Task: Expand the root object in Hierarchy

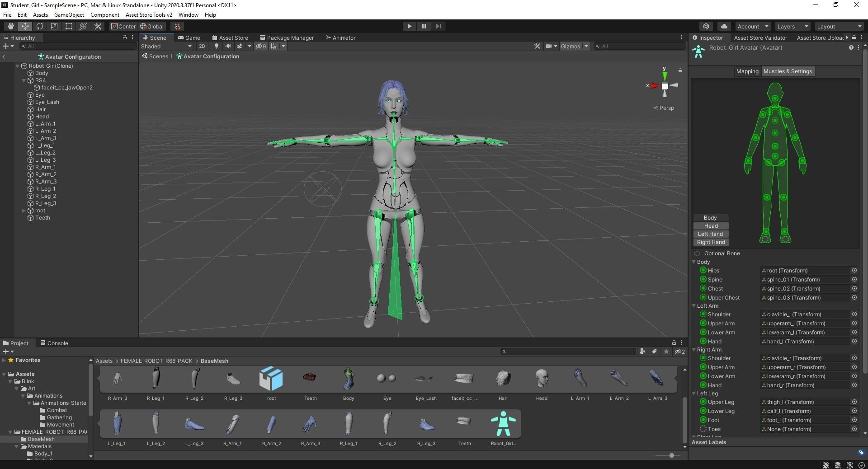Action: (24, 211)
